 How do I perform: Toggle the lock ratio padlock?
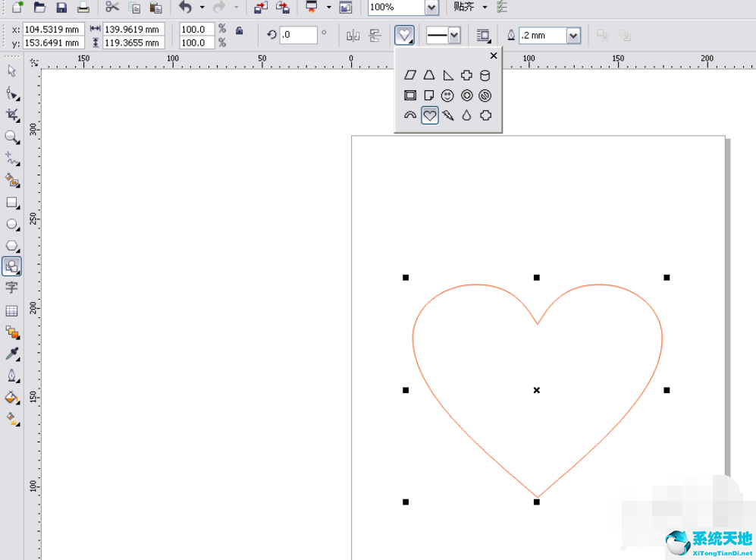(x=240, y=31)
